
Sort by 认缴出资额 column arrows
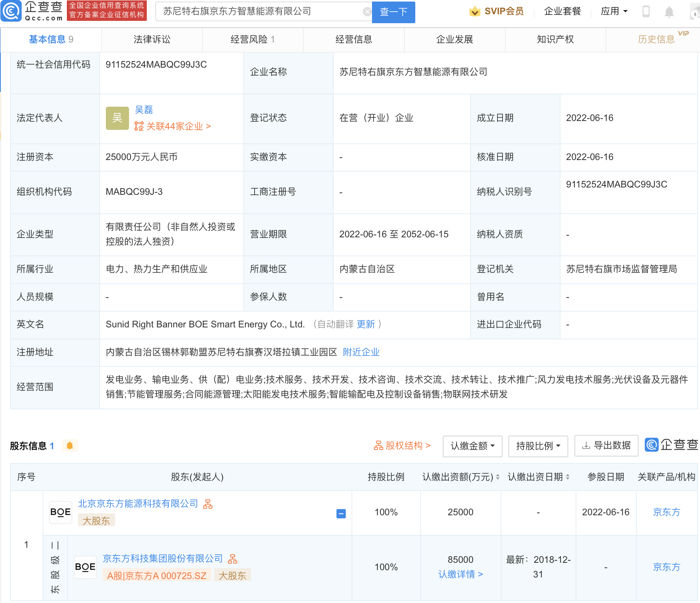pyautogui.click(x=498, y=477)
